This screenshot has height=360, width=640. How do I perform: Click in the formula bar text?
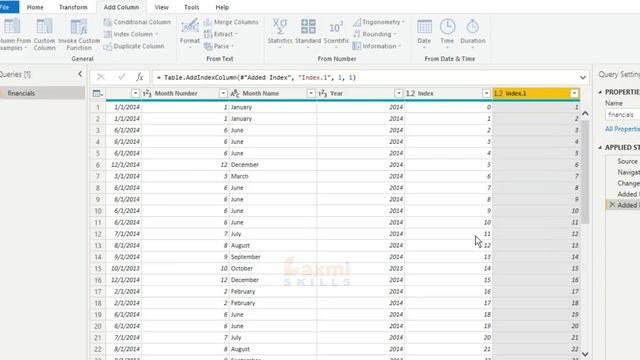point(256,78)
